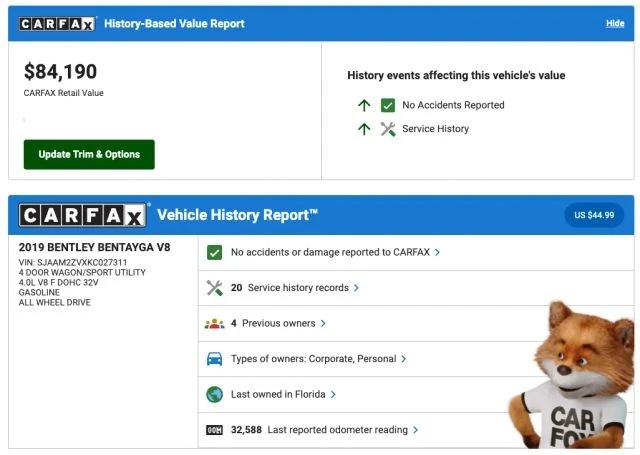Click the US $44.99 price button

tap(594, 215)
